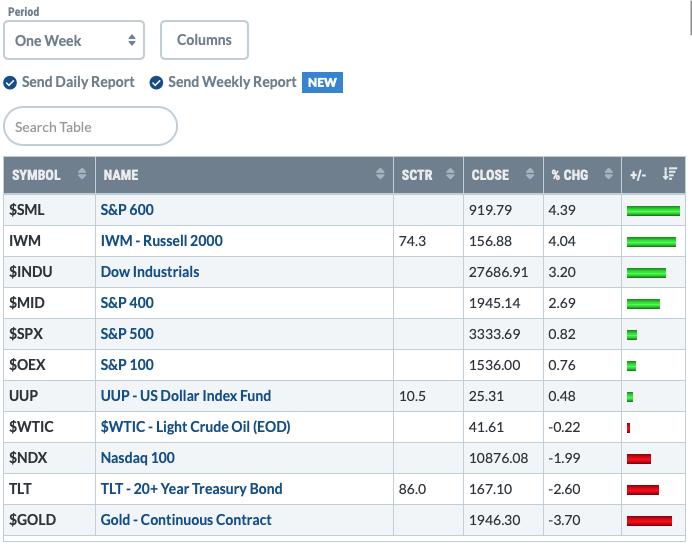Open the Nasdaq 100 link
Screen dimensions: 692x545
[x=138, y=458]
